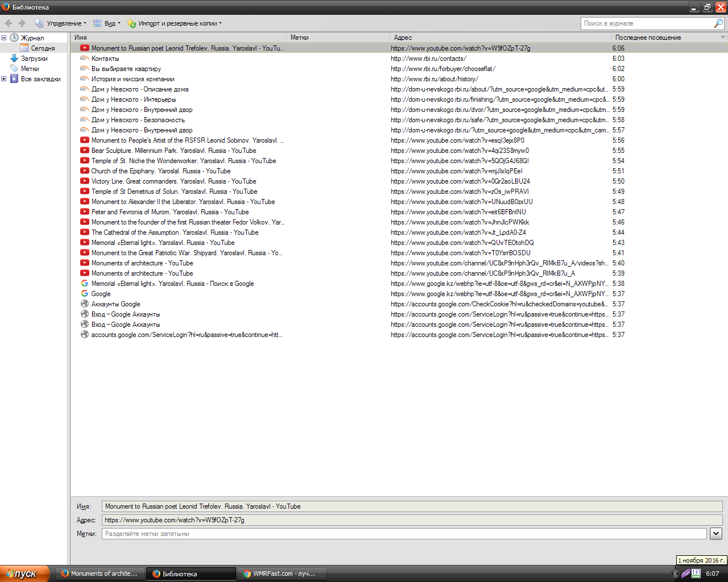Screen dimensions: 728x582
Task: Click YouTube icon of Leonid Trefolev entry
Action: tap(85, 48)
